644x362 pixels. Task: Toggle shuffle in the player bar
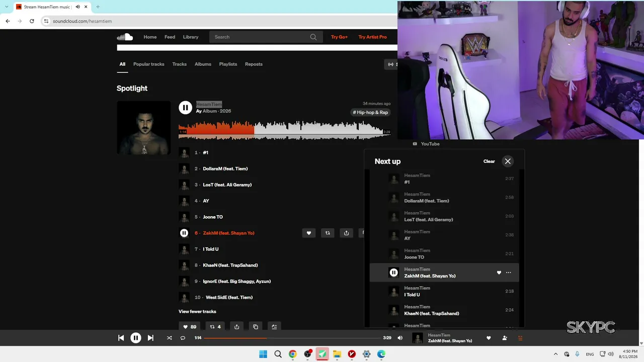(169, 338)
